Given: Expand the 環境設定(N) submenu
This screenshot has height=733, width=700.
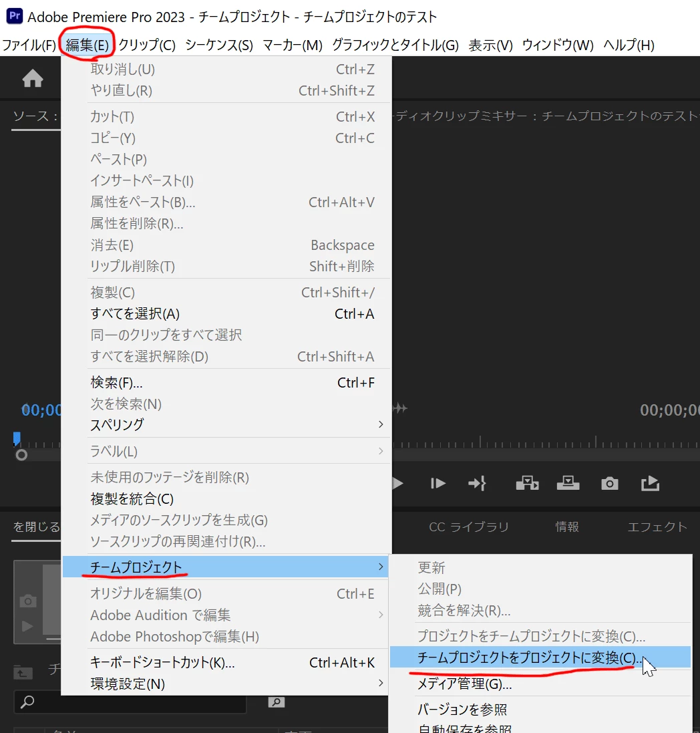Looking at the screenshot, I should [226, 684].
